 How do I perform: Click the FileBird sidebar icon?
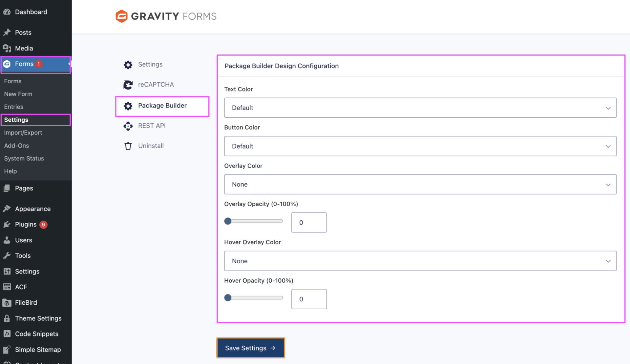point(7,303)
